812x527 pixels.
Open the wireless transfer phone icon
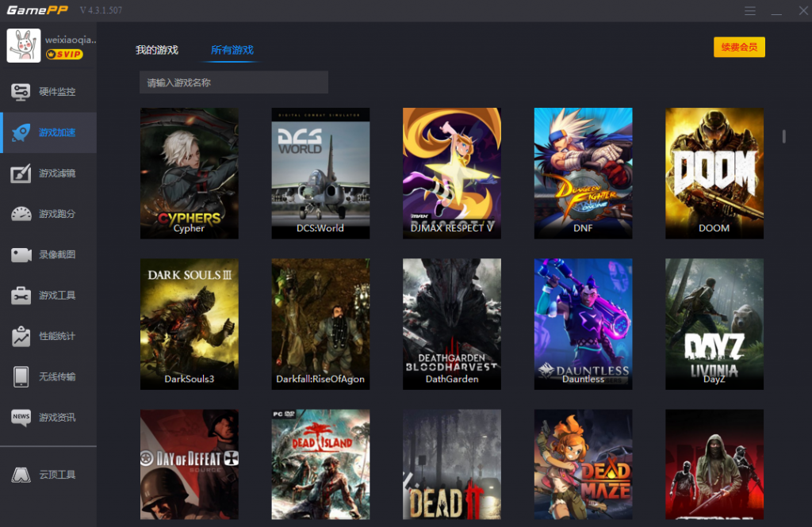21,377
